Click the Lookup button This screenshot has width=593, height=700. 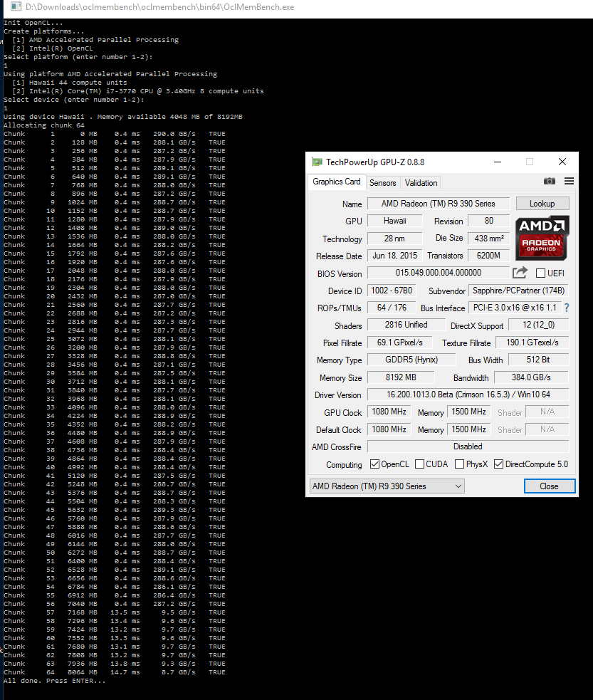[x=542, y=204]
